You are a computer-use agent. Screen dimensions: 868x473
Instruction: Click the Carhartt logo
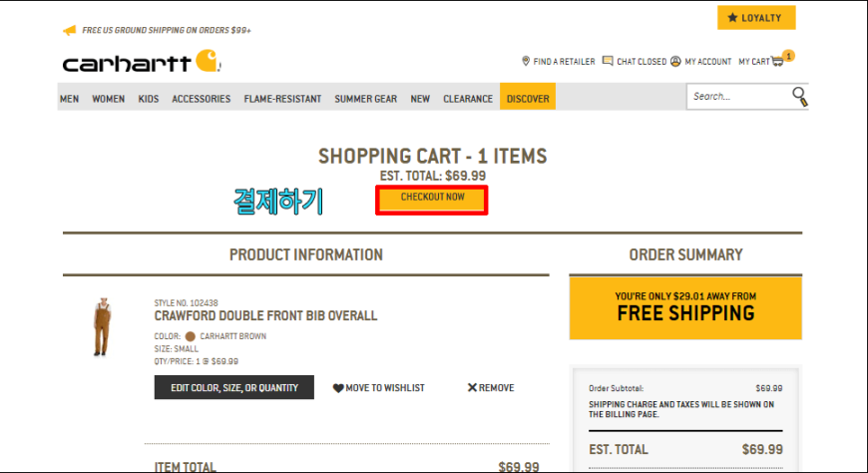142,62
